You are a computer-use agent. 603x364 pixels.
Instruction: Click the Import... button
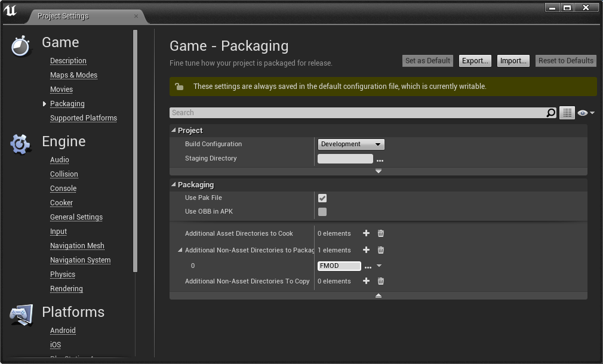click(513, 61)
